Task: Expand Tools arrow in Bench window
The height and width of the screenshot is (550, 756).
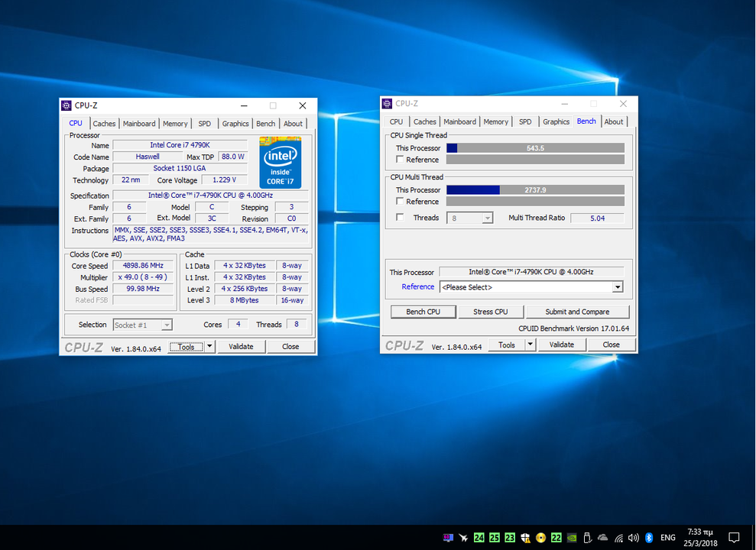Action: 530,345
